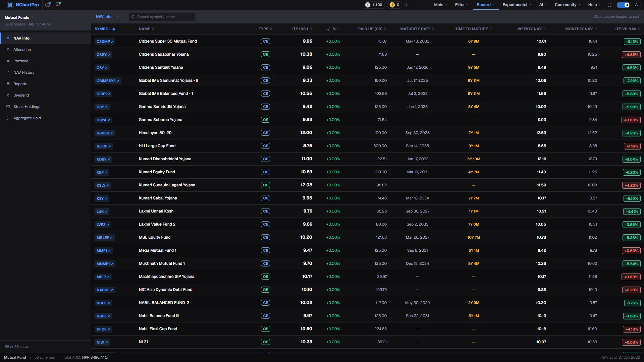Sort by the MONTHLY NAV column header
Screen dimensions: 644x362
coord(581,29)
